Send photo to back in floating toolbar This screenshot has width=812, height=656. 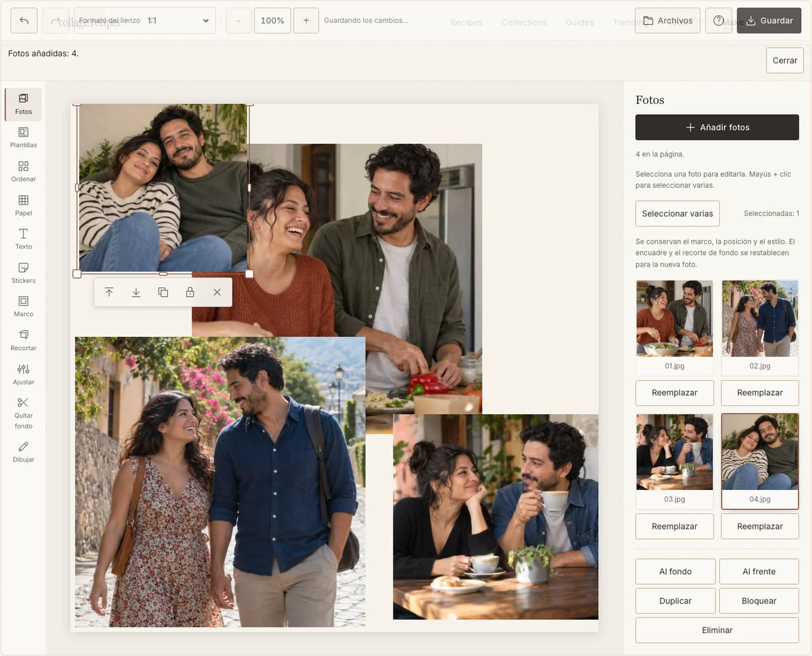[136, 292]
